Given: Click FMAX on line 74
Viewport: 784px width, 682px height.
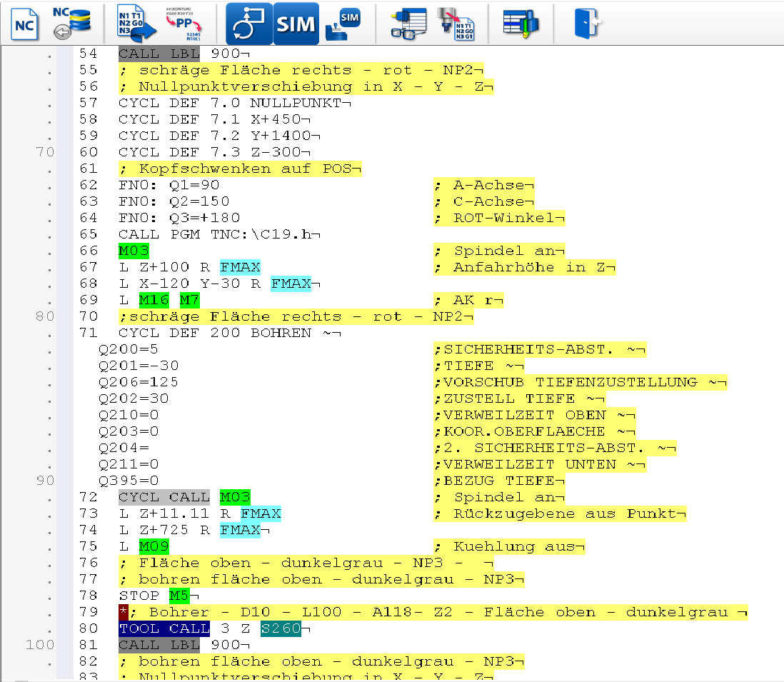Looking at the screenshot, I should coord(241,530).
